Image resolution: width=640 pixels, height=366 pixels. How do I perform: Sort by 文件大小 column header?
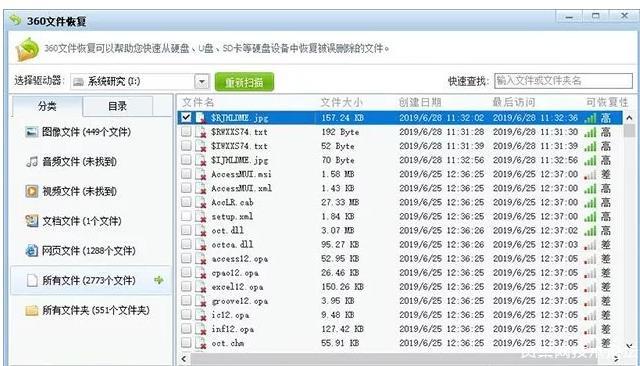[342, 102]
